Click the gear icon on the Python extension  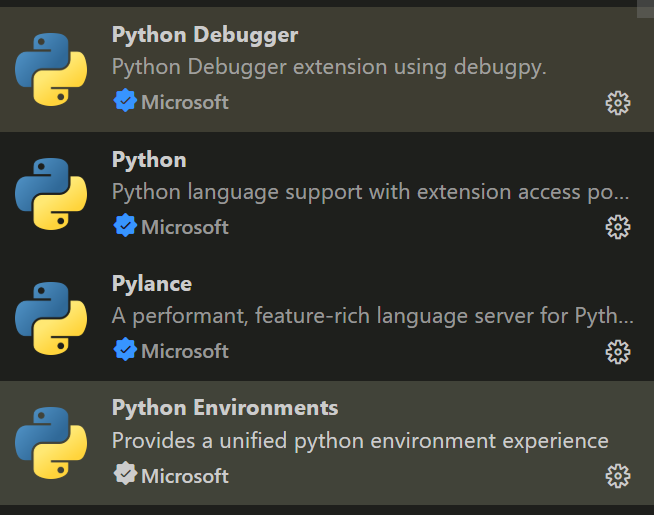point(618,227)
